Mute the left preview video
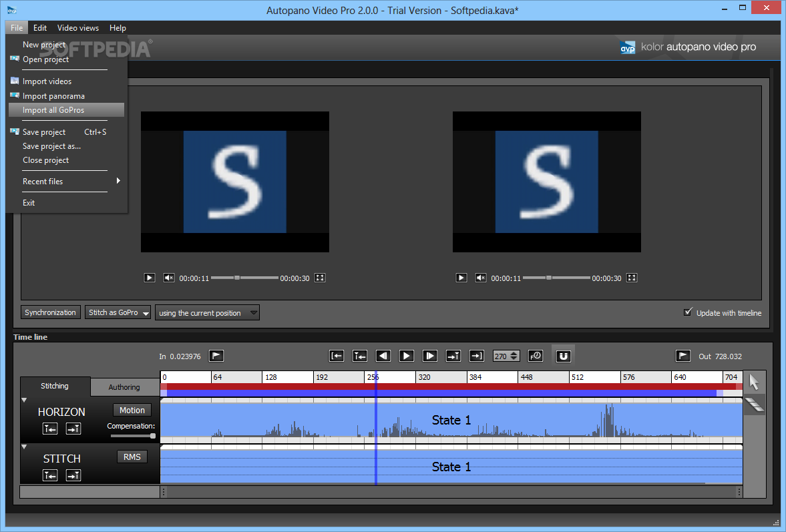 (169, 278)
